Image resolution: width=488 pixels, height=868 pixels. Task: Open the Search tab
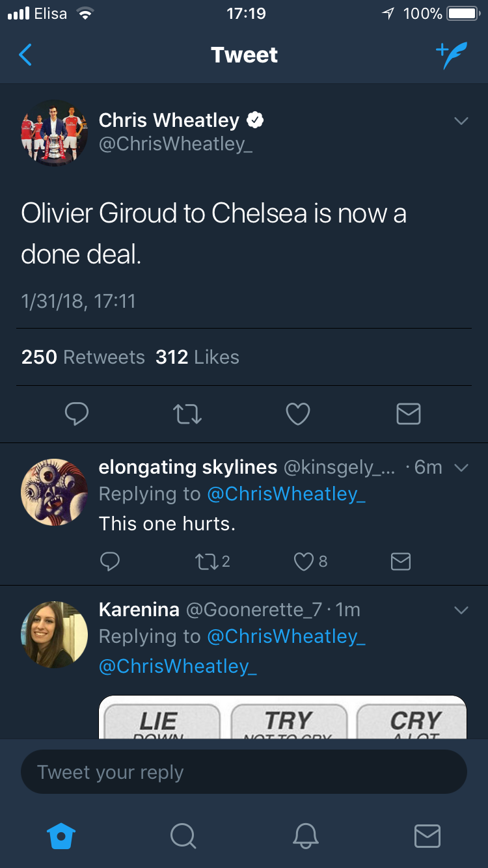point(183,835)
